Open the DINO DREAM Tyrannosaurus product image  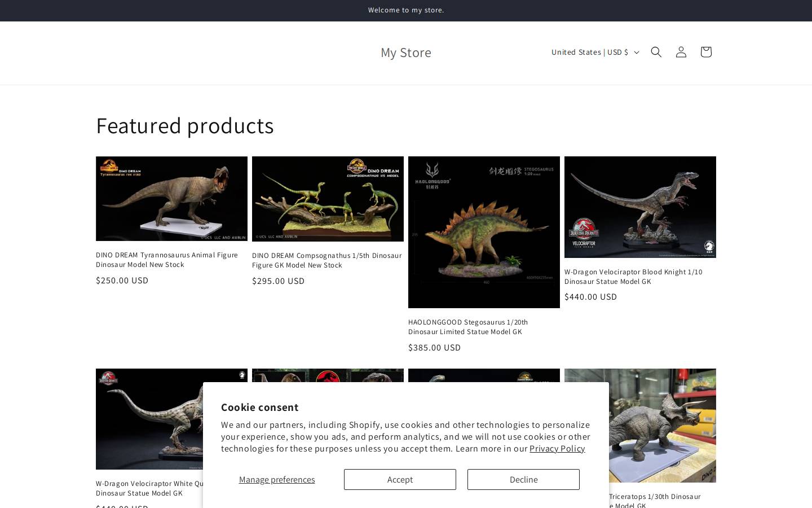(171, 199)
